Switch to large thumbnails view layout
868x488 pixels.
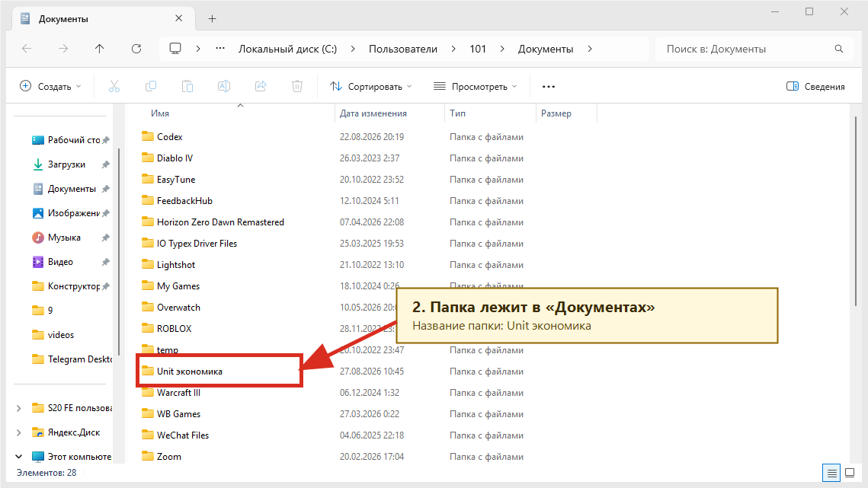(x=850, y=473)
